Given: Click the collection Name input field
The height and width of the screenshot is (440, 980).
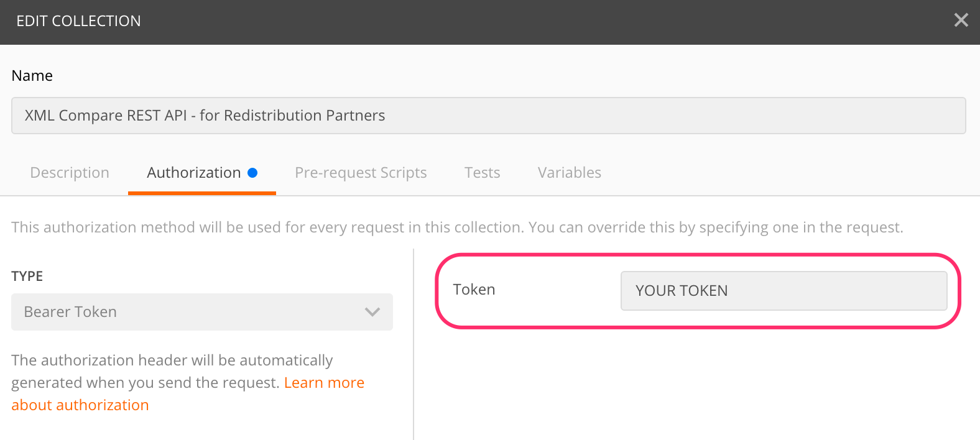Looking at the screenshot, I should coord(488,116).
